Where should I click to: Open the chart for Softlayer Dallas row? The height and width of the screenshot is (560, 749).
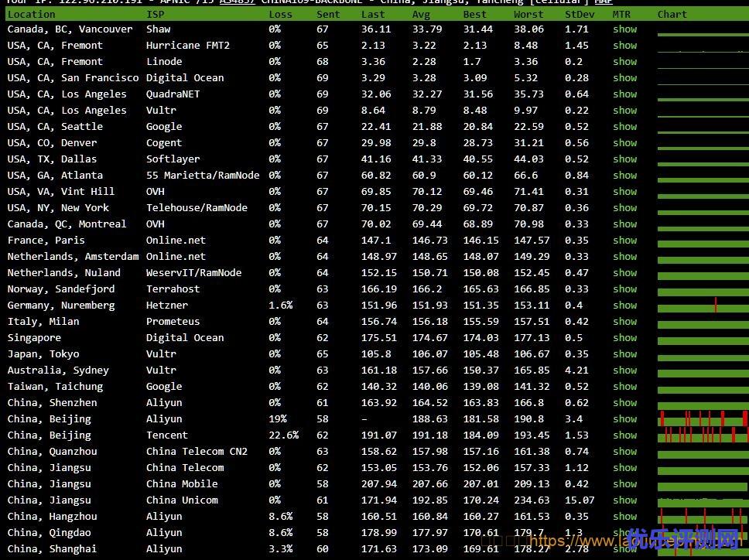[x=702, y=159]
